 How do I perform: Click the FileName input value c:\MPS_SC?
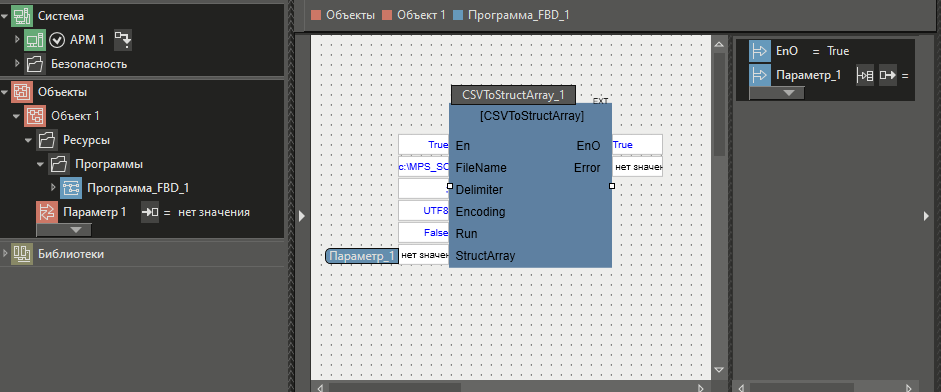[424, 167]
